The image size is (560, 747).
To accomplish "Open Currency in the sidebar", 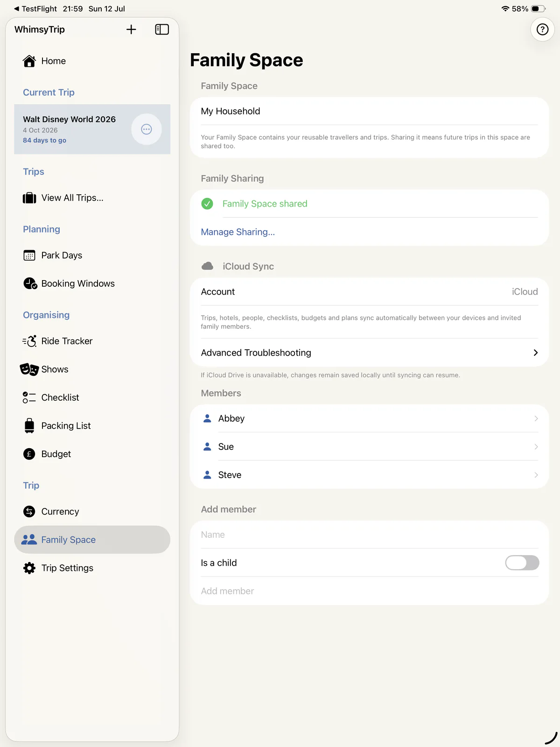I will point(92,512).
